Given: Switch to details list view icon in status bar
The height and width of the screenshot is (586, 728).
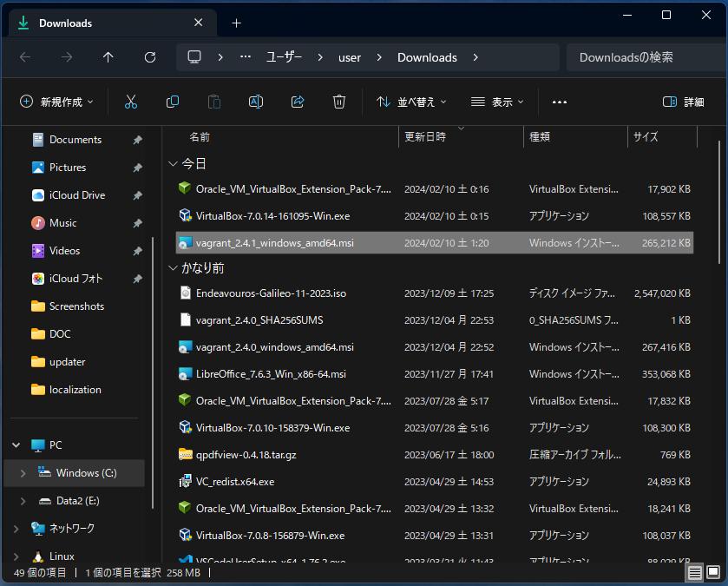Looking at the screenshot, I should [x=694, y=572].
